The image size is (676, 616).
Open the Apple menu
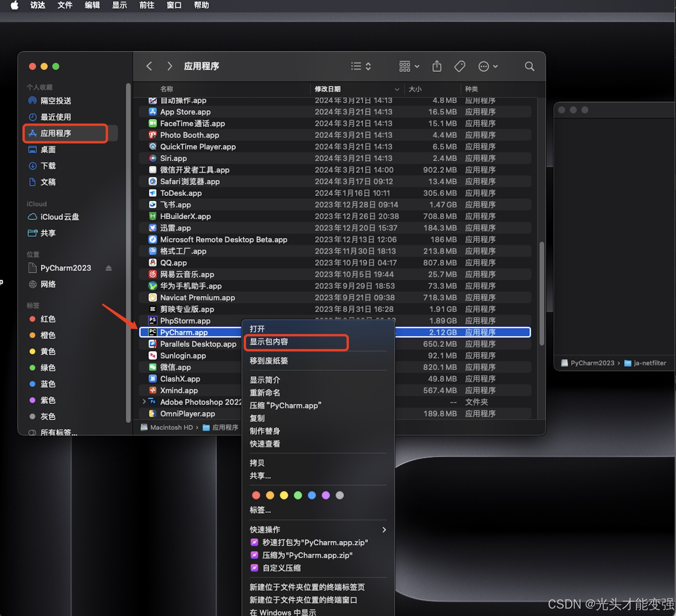click(14, 5)
